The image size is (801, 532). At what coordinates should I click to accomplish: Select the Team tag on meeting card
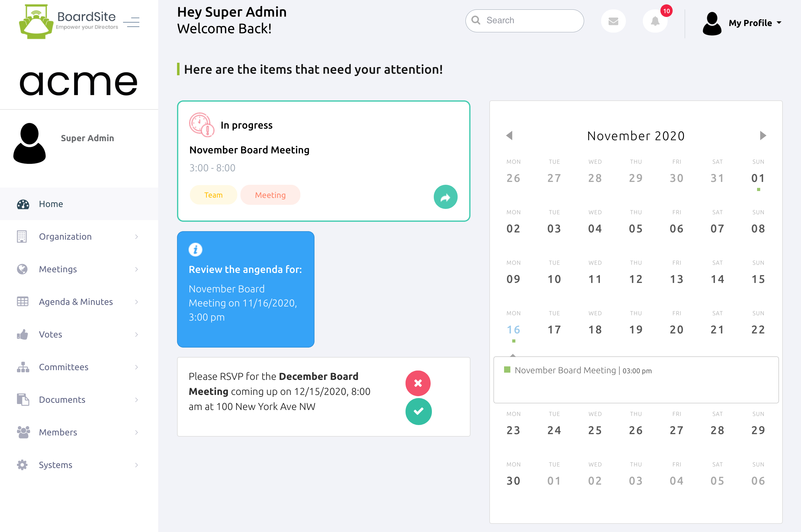(213, 195)
